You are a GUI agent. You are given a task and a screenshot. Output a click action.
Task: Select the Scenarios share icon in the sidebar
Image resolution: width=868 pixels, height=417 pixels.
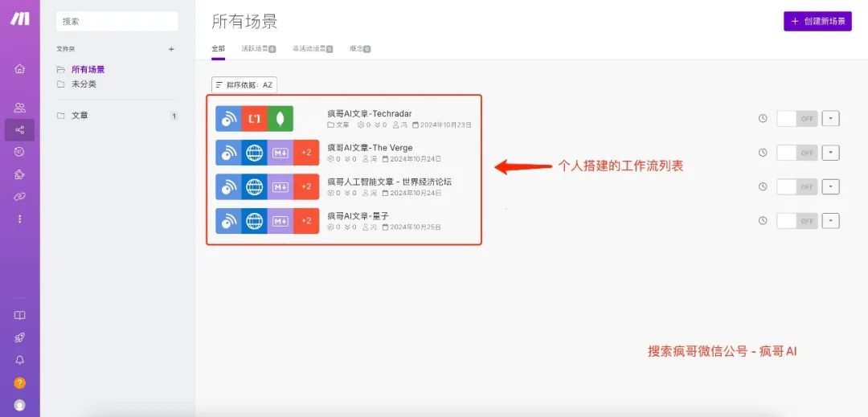click(20, 130)
